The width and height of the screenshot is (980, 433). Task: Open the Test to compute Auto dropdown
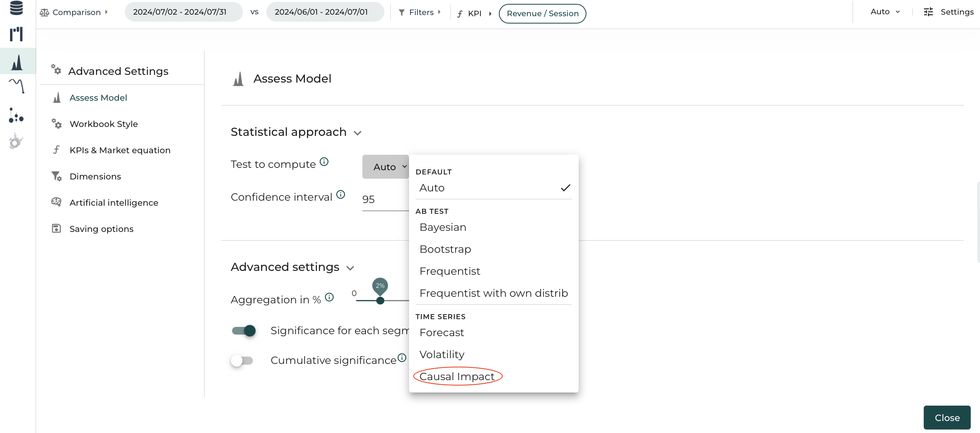[x=386, y=167]
